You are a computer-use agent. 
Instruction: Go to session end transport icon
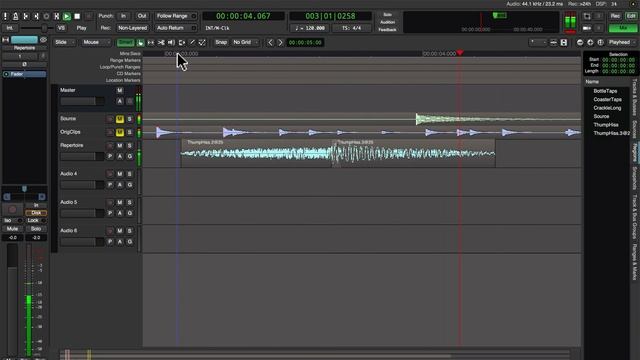[36, 16]
